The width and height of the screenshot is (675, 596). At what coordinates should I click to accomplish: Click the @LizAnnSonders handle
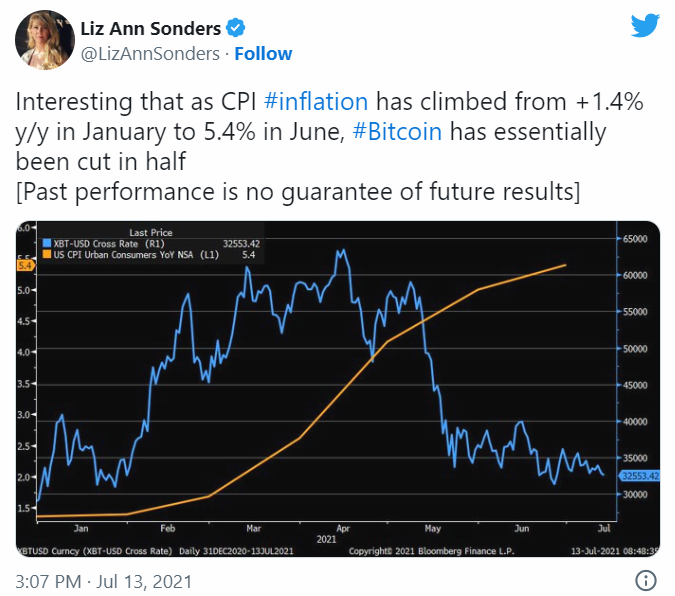pos(148,53)
